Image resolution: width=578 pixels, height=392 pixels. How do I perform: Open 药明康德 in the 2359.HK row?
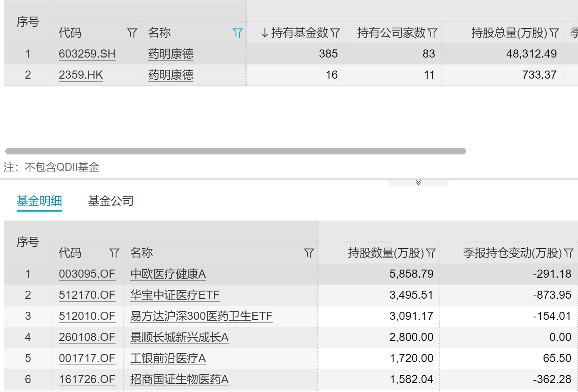tap(171, 75)
